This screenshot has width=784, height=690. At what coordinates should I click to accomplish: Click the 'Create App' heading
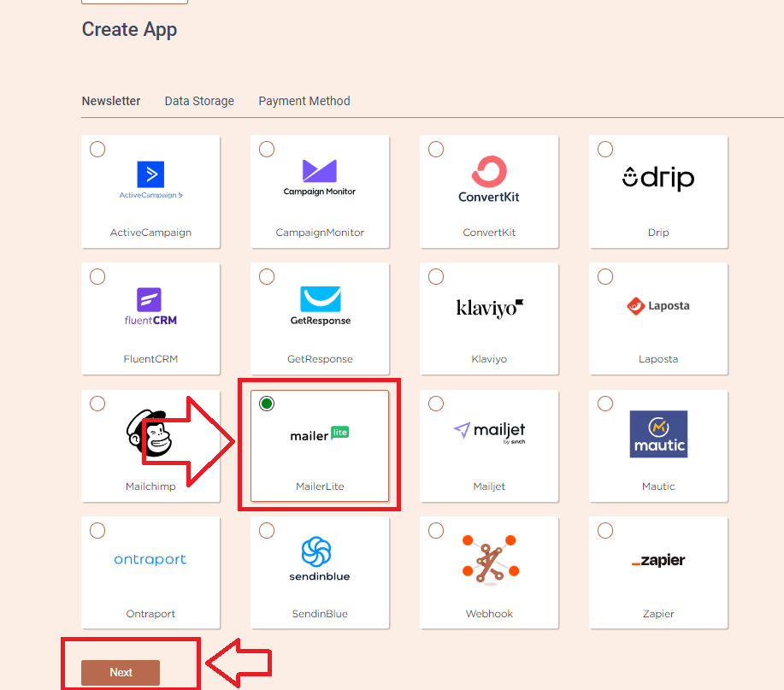point(129,30)
